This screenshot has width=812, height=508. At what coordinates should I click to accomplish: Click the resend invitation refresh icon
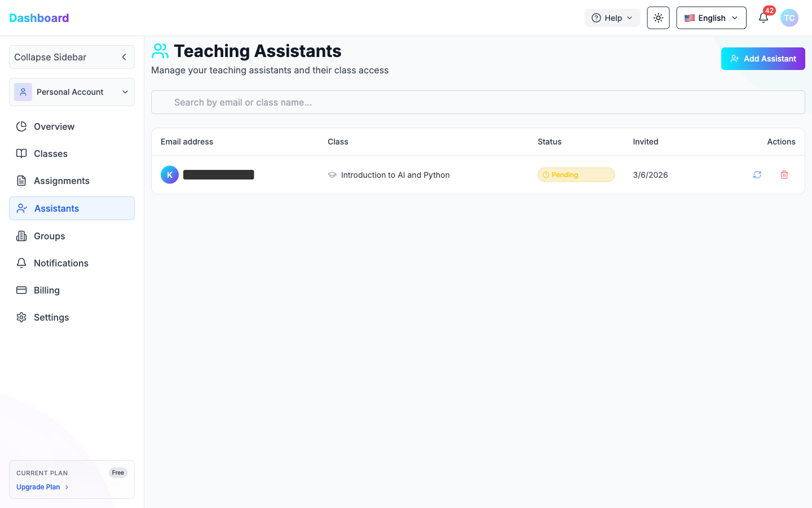click(x=757, y=175)
